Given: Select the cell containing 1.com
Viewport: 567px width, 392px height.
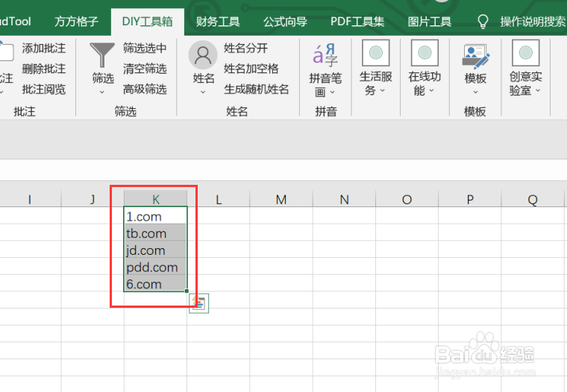Looking at the screenshot, I should point(155,215).
